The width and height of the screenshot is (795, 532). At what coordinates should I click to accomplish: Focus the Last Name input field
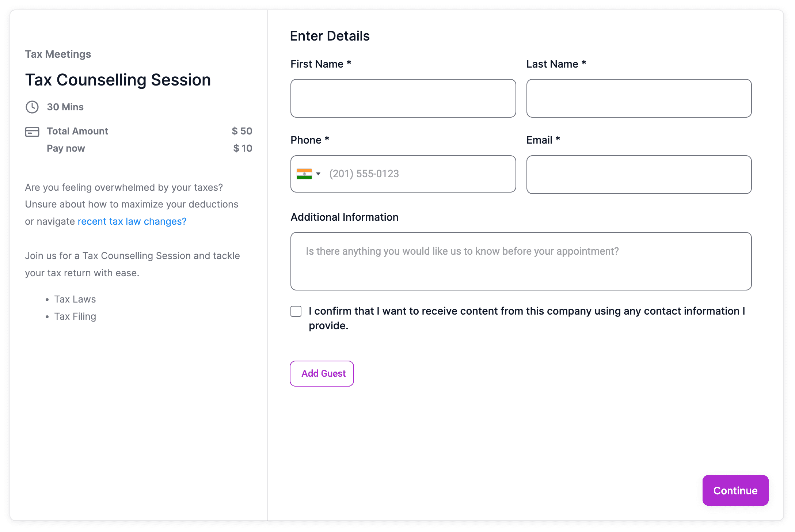639,98
